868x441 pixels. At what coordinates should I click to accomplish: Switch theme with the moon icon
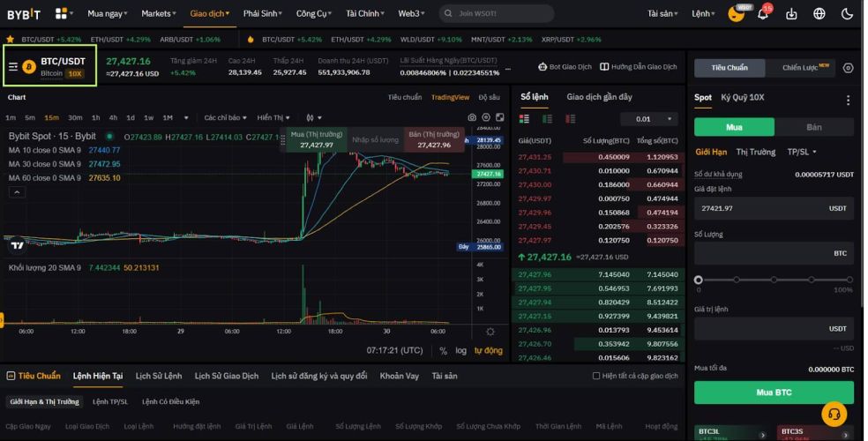pos(848,14)
